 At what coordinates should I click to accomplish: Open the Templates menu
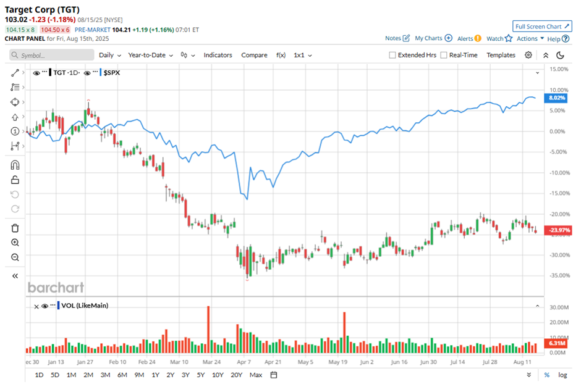501,55
